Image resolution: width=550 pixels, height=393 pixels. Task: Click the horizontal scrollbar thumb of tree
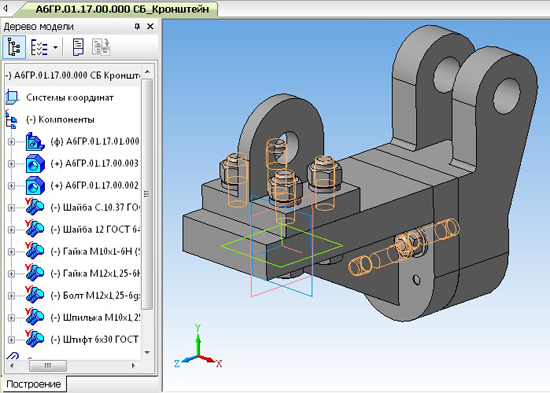click(48, 366)
